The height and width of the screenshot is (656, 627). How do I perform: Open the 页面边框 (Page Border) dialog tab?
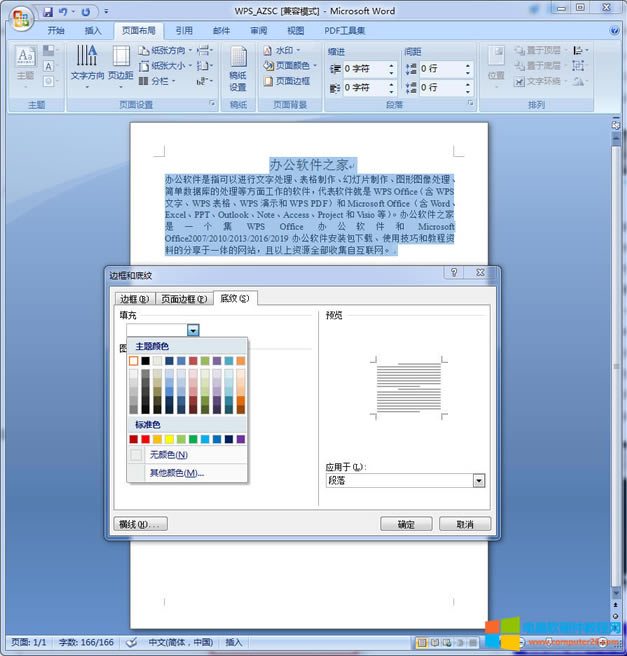coord(184,299)
